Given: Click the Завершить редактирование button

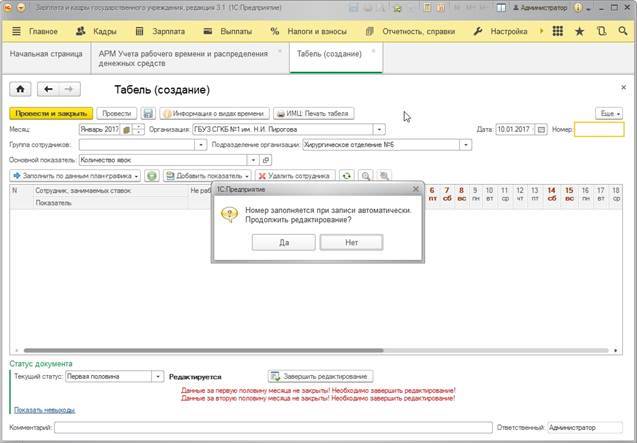Looking at the screenshot, I should (x=320, y=376).
